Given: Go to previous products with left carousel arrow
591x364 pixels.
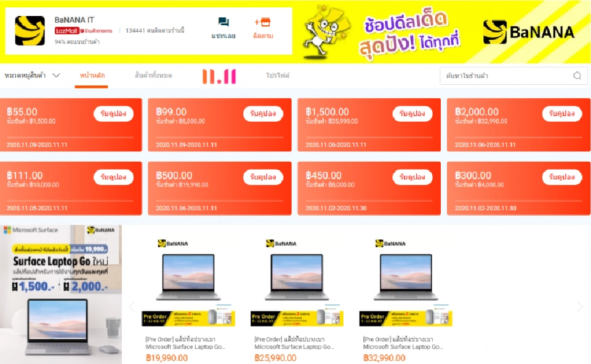Looking at the screenshot, I should 132,307.
